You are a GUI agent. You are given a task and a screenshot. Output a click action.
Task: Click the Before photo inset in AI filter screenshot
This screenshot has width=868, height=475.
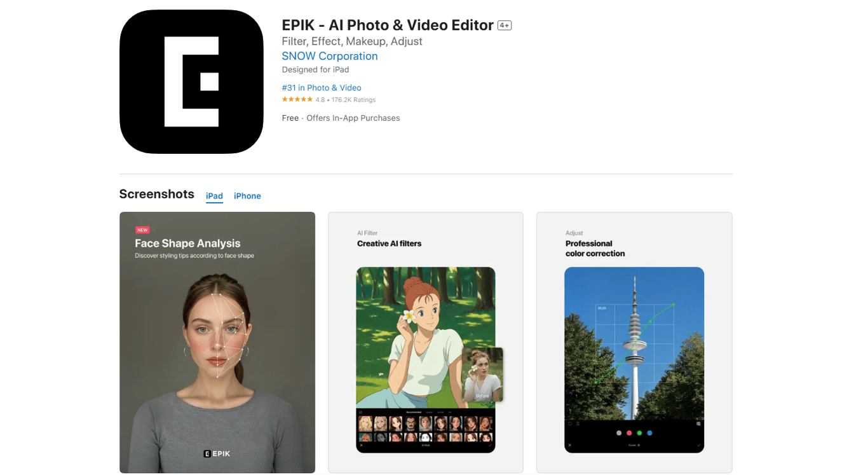pyautogui.click(x=482, y=375)
